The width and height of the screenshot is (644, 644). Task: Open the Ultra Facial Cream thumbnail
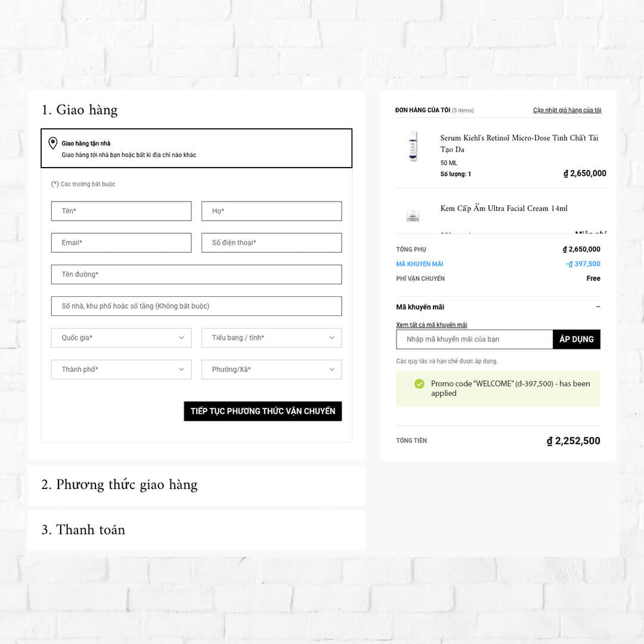(x=413, y=216)
